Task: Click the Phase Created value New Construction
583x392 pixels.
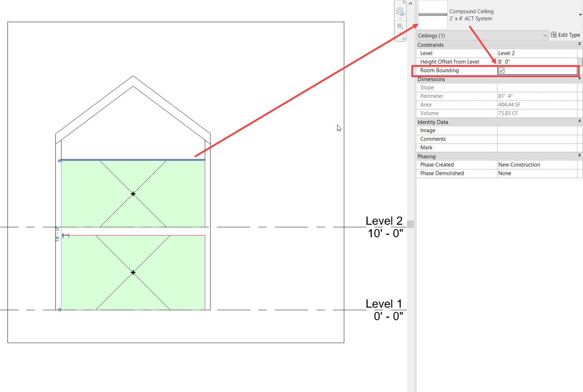Action: [537, 165]
